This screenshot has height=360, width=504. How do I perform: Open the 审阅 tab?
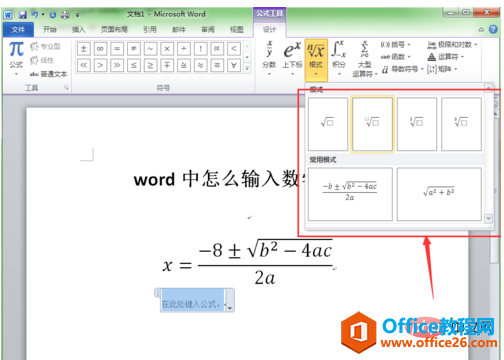coord(208,30)
